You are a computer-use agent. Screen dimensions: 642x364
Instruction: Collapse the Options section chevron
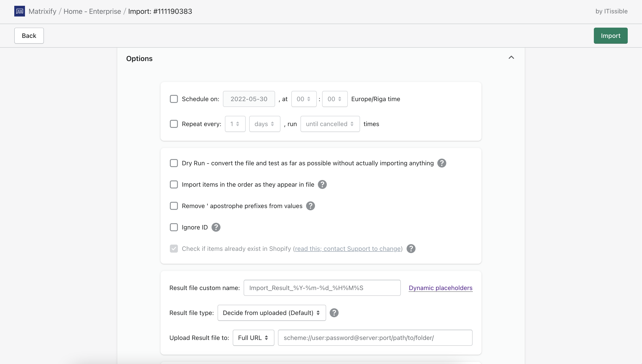pyautogui.click(x=511, y=57)
